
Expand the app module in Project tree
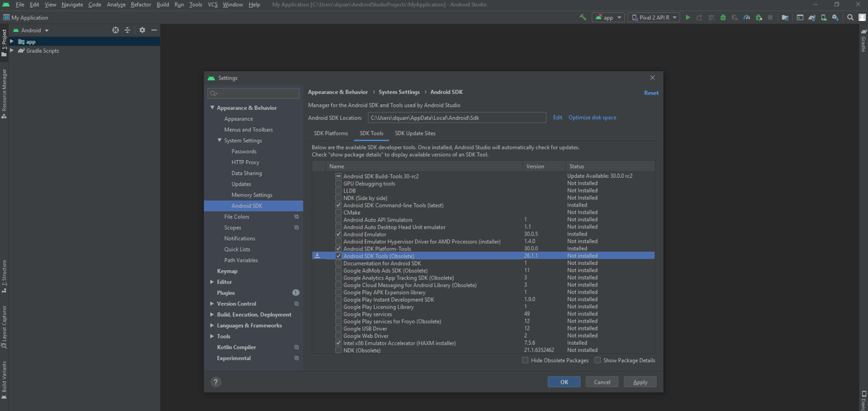pyautogui.click(x=11, y=42)
